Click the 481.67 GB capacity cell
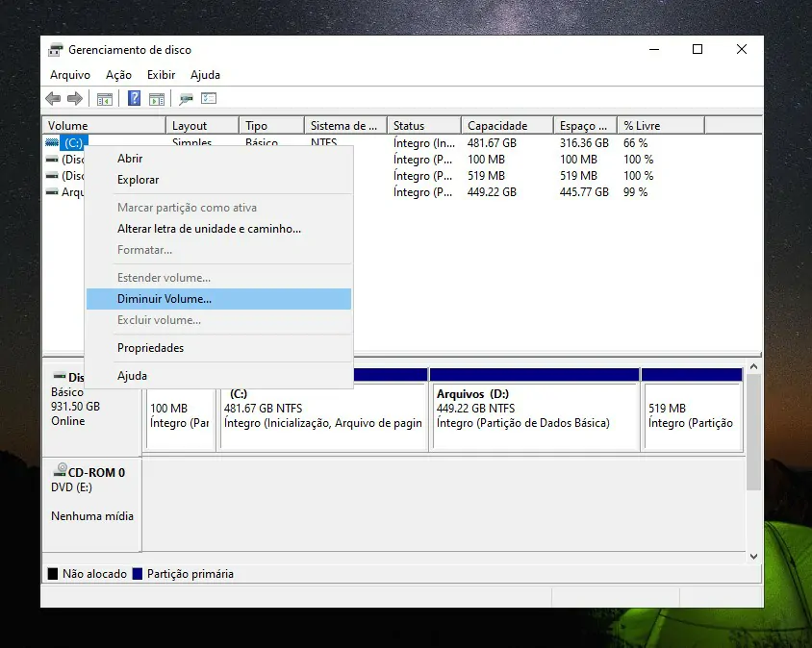Viewport: 812px width, 648px height. click(492, 143)
